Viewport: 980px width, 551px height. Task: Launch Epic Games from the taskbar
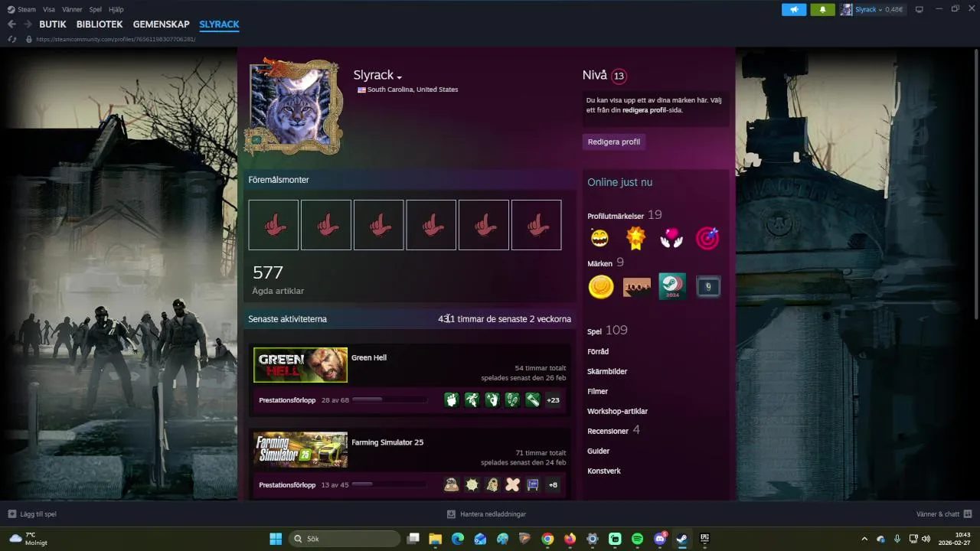coord(704,539)
